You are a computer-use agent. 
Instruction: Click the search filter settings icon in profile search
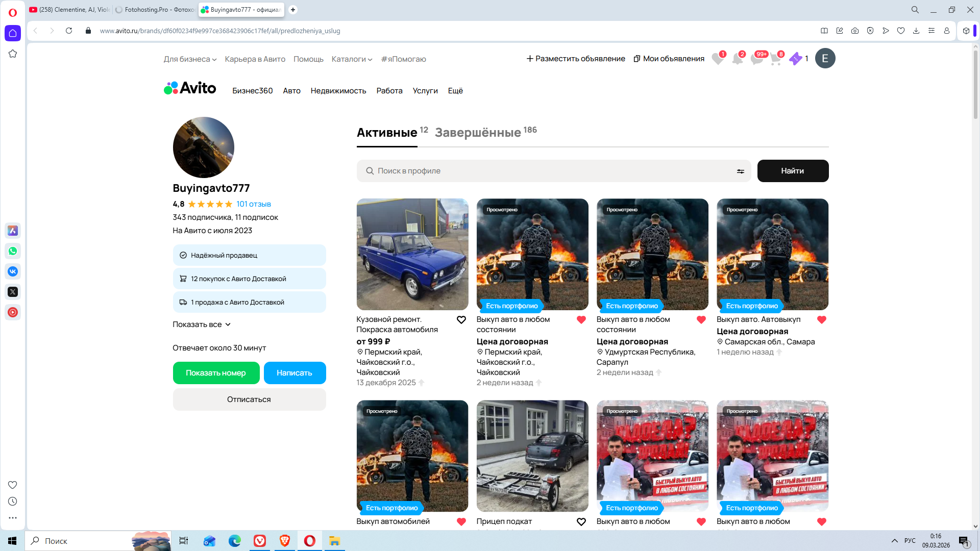740,171
